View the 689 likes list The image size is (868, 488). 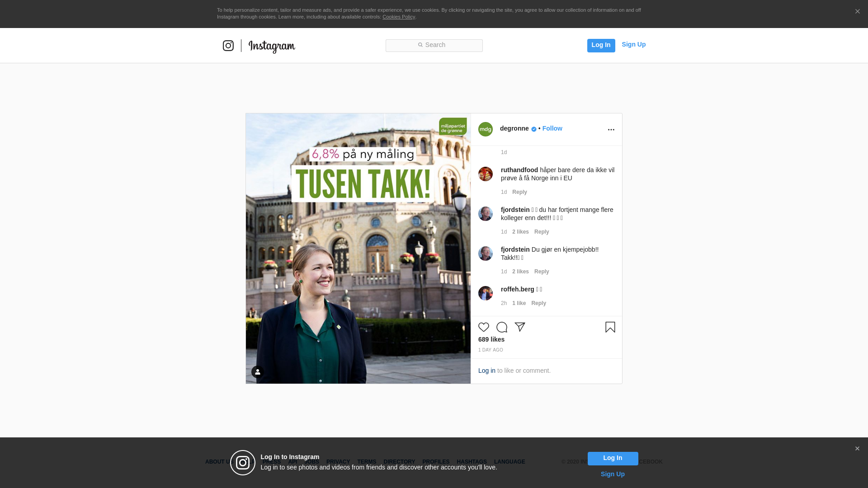(x=491, y=339)
